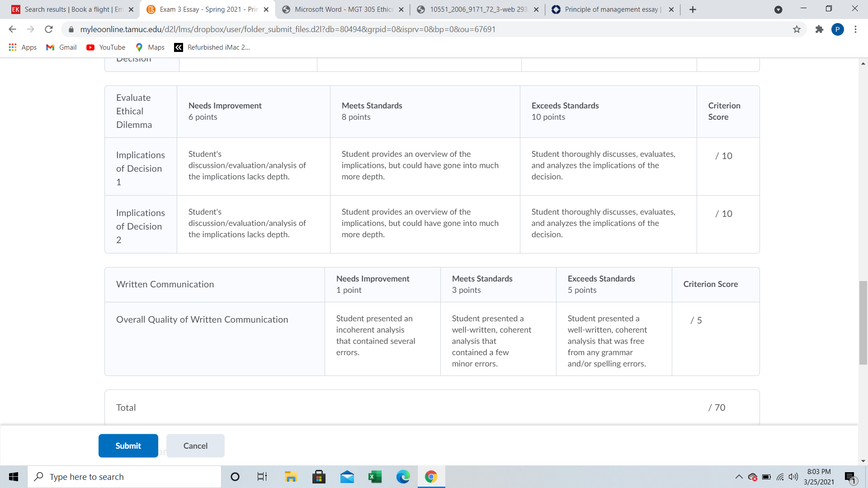Click the scrollbar down arrow

(863, 461)
